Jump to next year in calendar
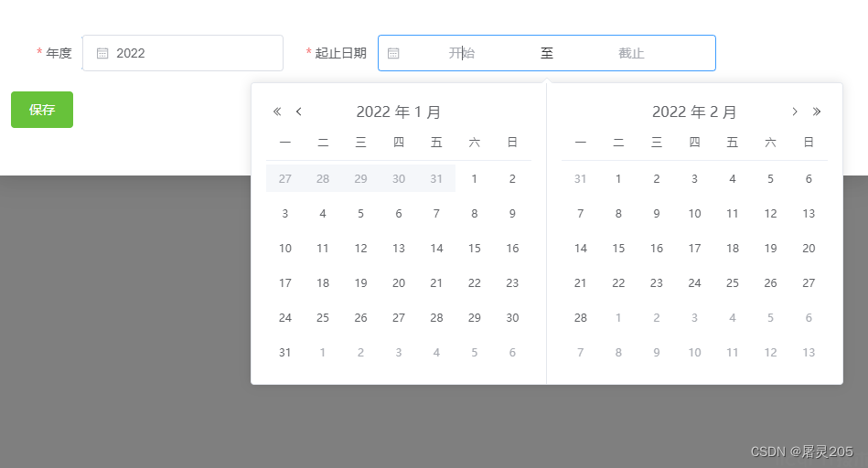Screen dimensions: 868x468 (x=817, y=112)
